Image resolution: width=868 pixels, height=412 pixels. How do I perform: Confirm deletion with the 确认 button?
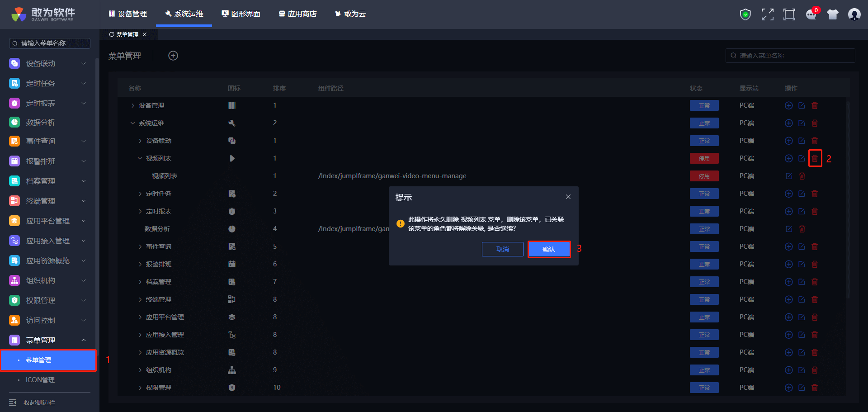point(549,249)
